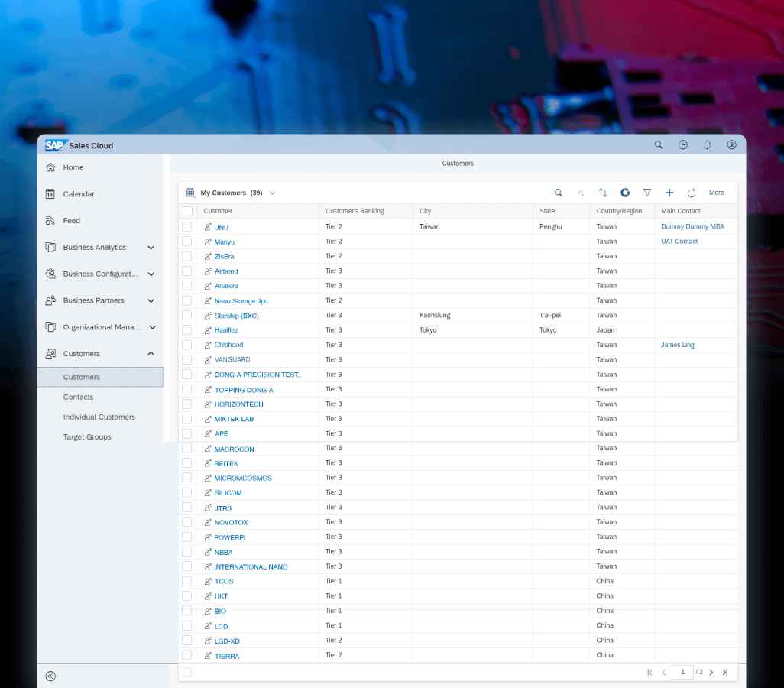Go to the next page of customers
The width and height of the screenshot is (784, 688).
[x=711, y=673]
